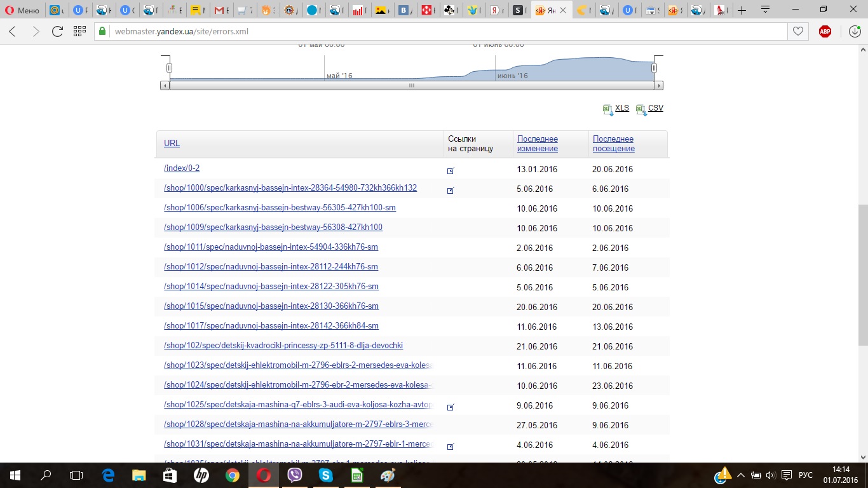Screen dimensions: 868x488
Task: Open links-to-page icon for /shop/1025 row
Action: 451,407
